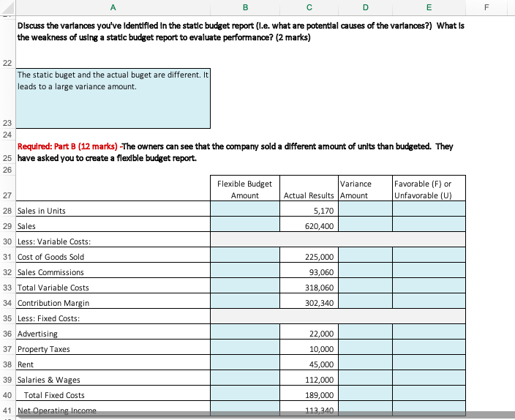
Task: Select column C header
Action: pyautogui.click(x=309, y=7)
